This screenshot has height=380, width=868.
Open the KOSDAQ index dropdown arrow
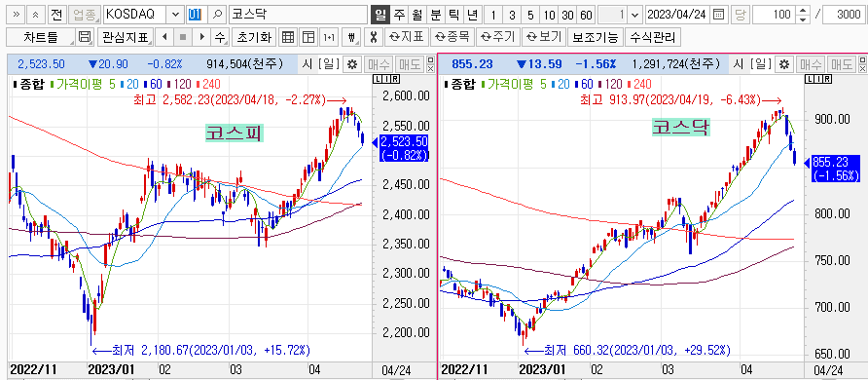pyautogui.click(x=175, y=15)
